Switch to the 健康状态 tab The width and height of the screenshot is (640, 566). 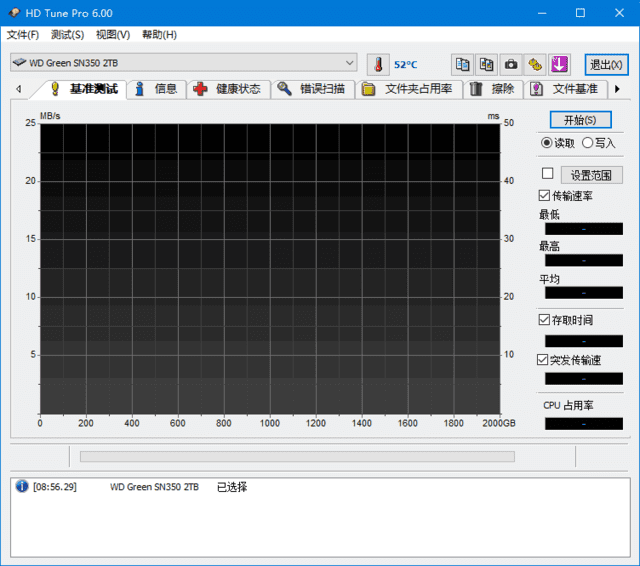click(228, 89)
